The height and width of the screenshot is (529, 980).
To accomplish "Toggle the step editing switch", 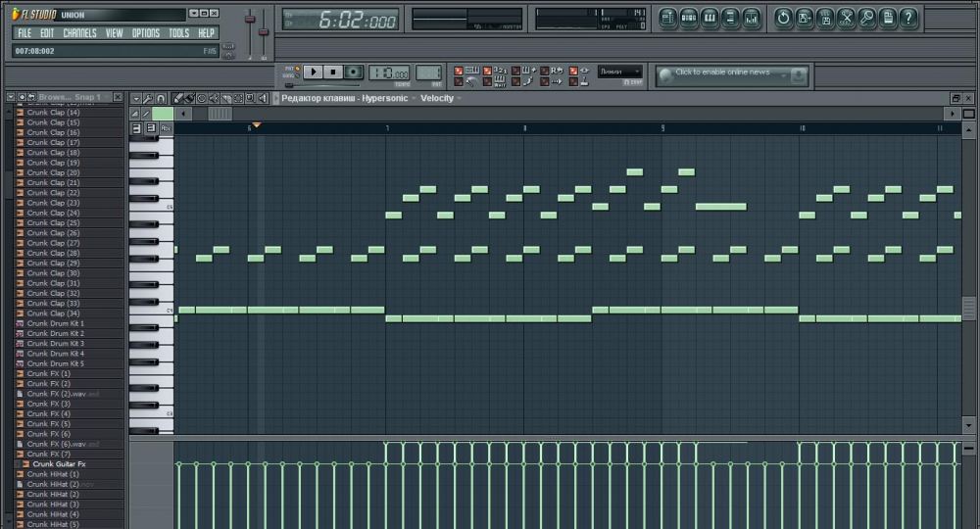I will tap(515, 82).
